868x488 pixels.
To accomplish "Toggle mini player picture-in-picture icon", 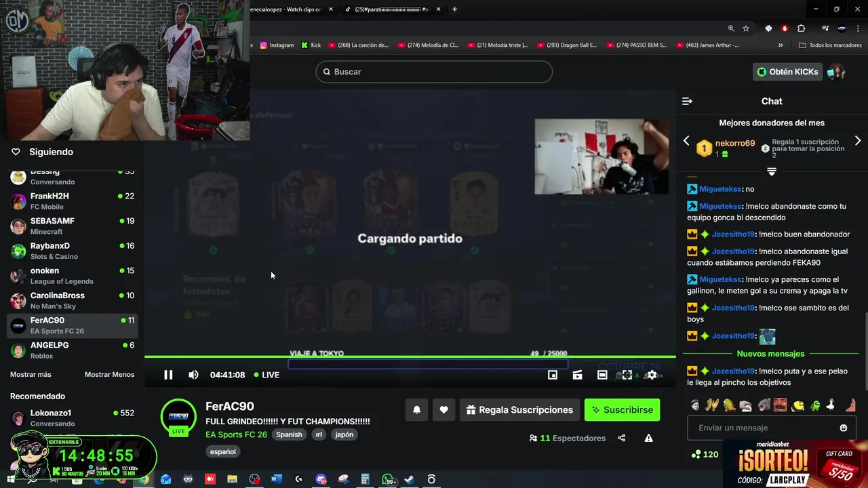I will pyautogui.click(x=553, y=375).
